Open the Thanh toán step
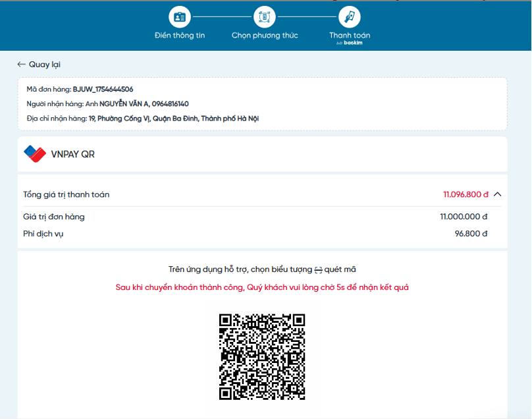532x419 pixels. (x=350, y=36)
